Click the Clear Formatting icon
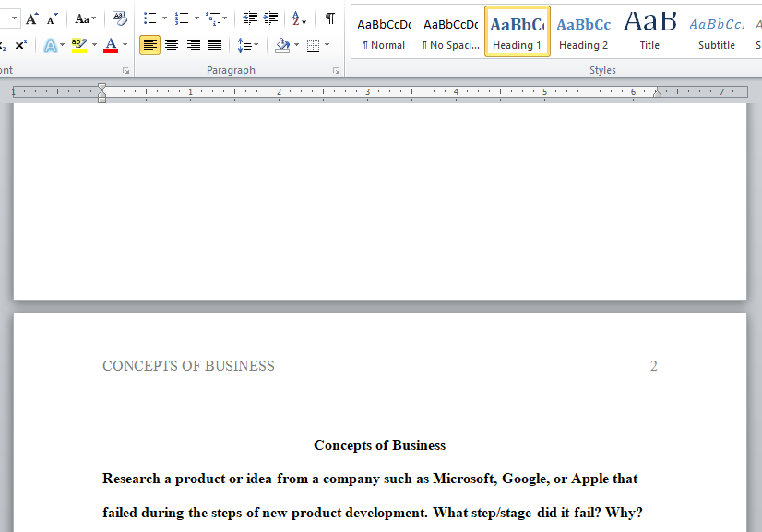Viewport: 762px width, 532px height. (x=119, y=19)
